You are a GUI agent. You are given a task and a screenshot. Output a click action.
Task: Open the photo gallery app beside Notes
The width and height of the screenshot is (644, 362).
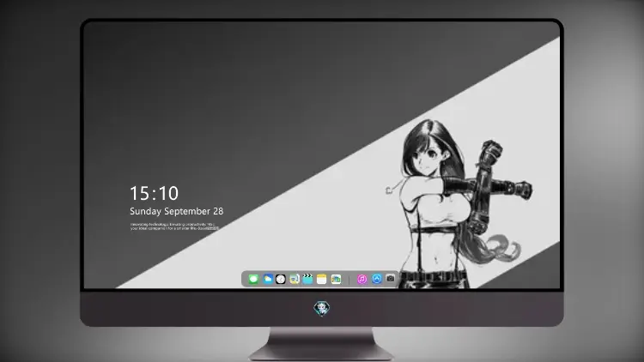click(x=336, y=279)
